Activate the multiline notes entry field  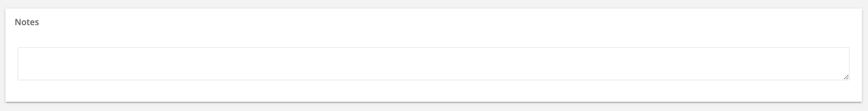click(433, 63)
